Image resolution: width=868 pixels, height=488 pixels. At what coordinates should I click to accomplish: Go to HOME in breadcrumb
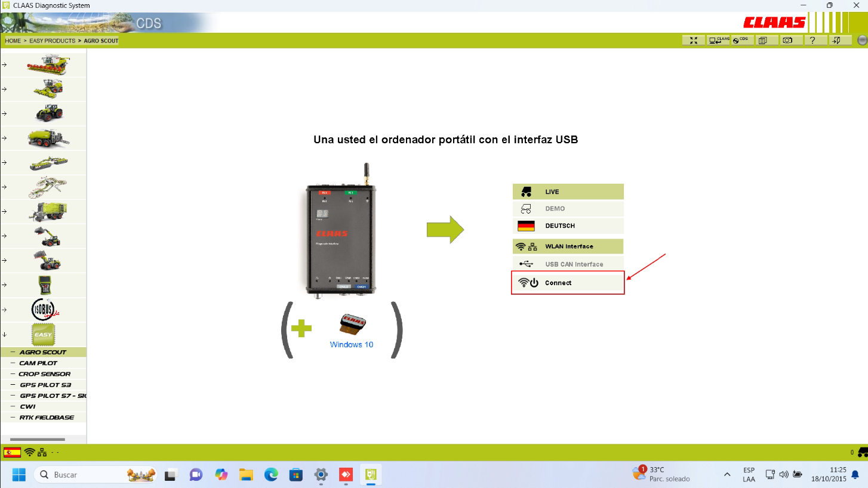[x=13, y=41]
